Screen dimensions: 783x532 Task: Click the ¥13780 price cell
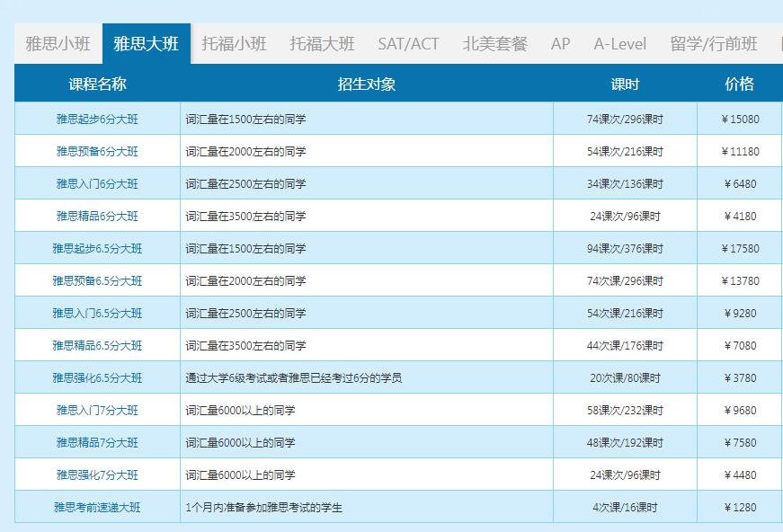tap(740, 281)
